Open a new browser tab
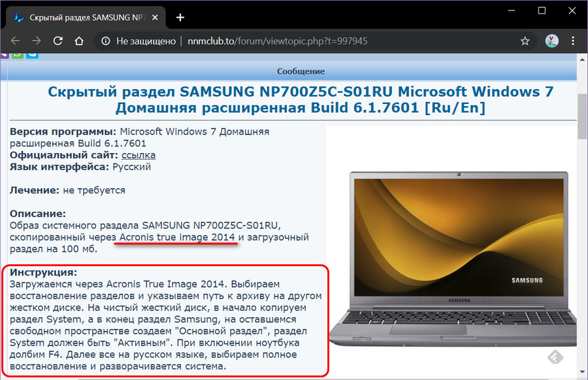This screenshot has width=588, height=380. tap(180, 17)
